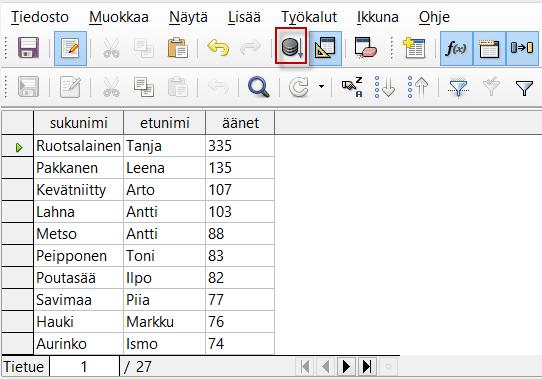Click the cell Metso
Screen dimensions: 542x379
click(78, 234)
